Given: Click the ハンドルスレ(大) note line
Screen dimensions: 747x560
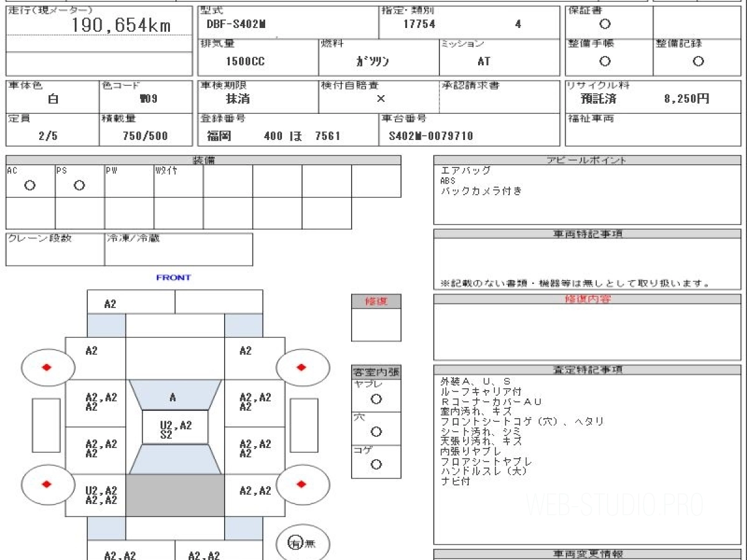Looking at the screenshot, I should [484, 472].
